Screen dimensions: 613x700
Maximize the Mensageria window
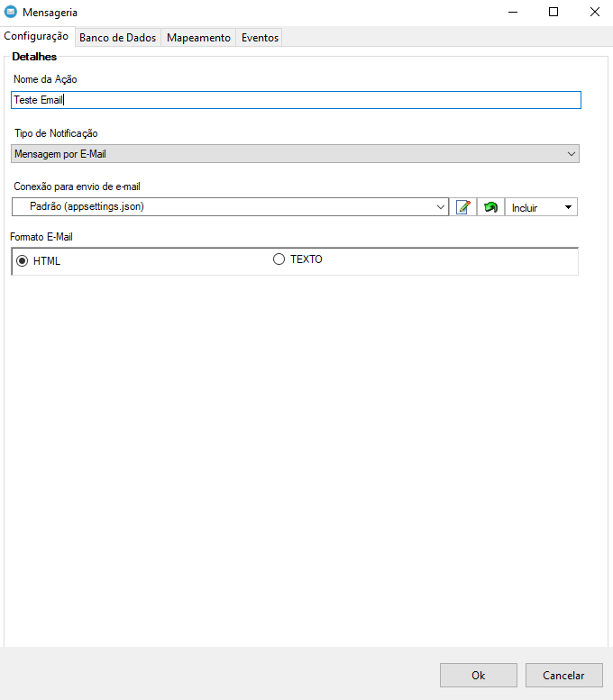click(x=554, y=12)
